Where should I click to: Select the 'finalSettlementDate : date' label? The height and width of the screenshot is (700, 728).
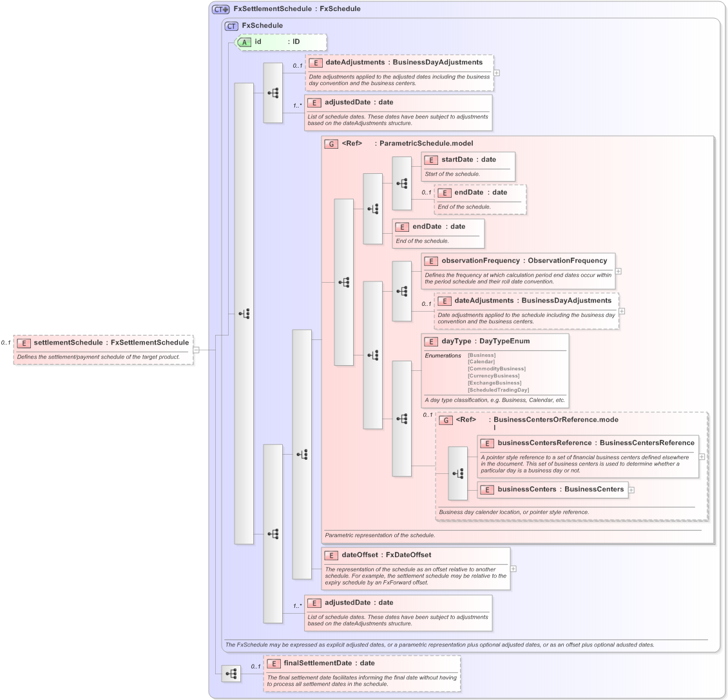(329, 663)
